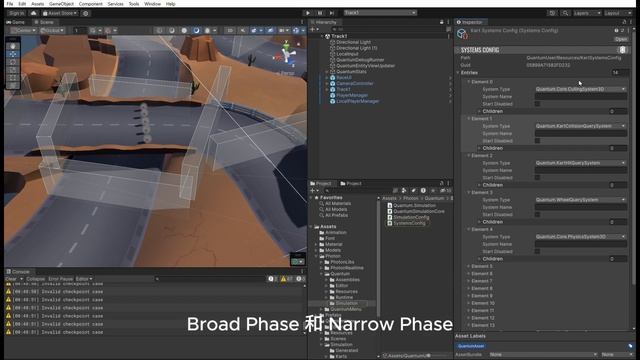Toggle Start Disabled checkbox for Element 4
Viewport: 640px width, 360px height.
(538, 251)
